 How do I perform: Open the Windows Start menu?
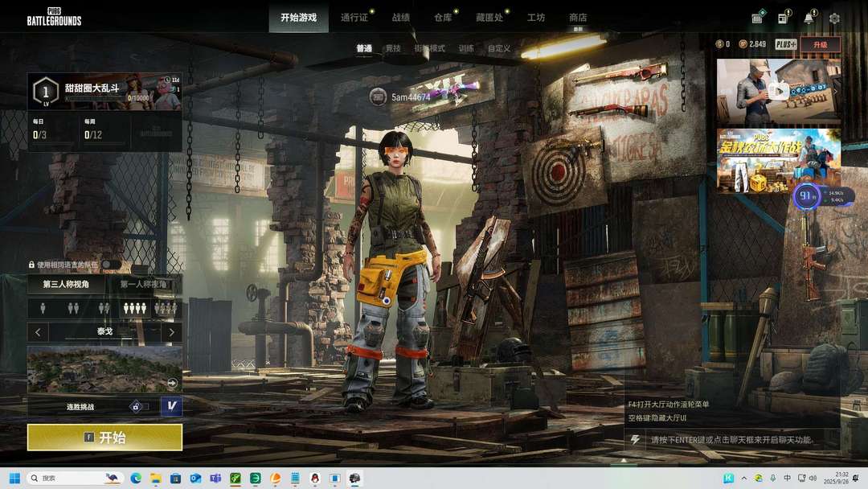pos(15,478)
